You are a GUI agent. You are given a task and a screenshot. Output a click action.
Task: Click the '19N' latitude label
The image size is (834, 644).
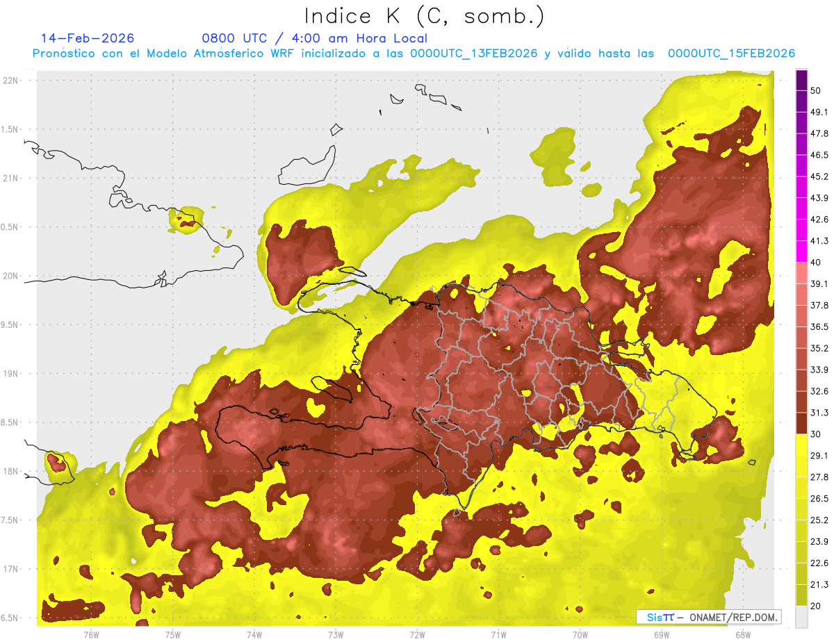pos(10,373)
